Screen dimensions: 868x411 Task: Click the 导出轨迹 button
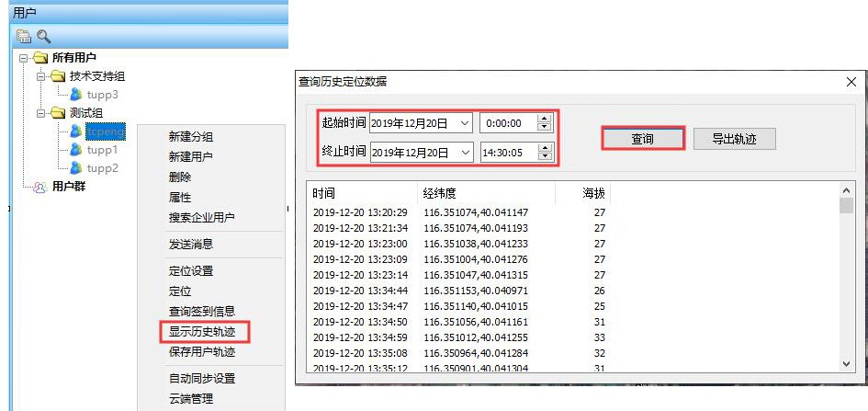point(734,139)
